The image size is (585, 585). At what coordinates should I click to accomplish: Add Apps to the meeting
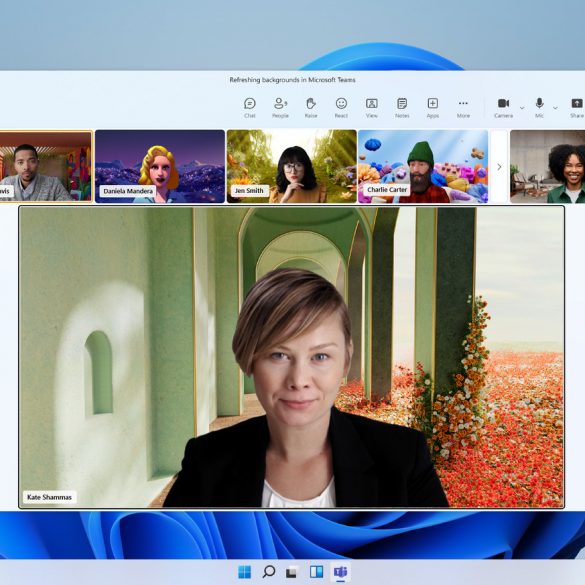pos(433,108)
